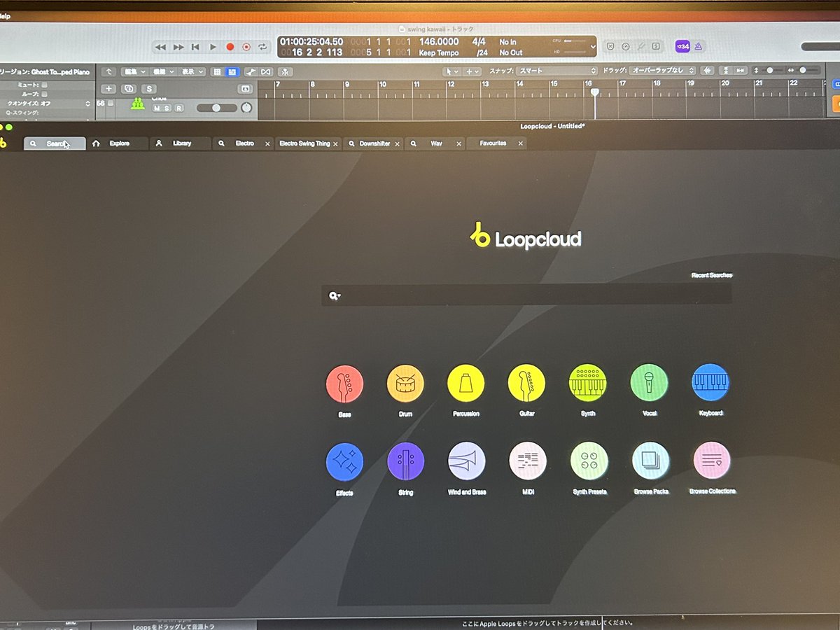Open the Keyboard category

710,382
